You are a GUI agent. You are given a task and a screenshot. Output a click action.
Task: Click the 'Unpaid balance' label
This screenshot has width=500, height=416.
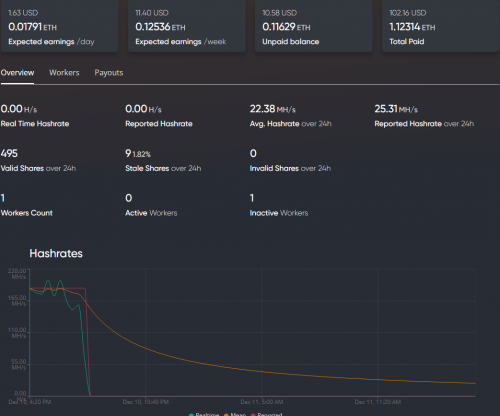291,42
